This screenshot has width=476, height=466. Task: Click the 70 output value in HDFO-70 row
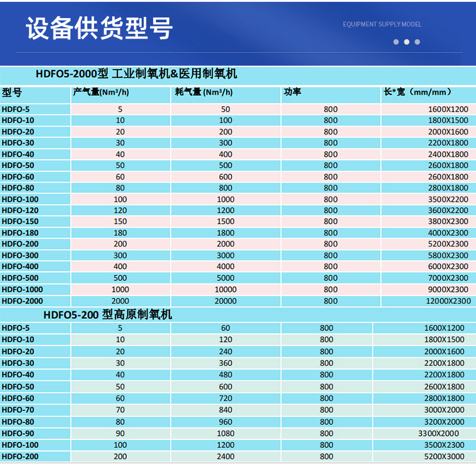pyautogui.click(x=121, y=410)
